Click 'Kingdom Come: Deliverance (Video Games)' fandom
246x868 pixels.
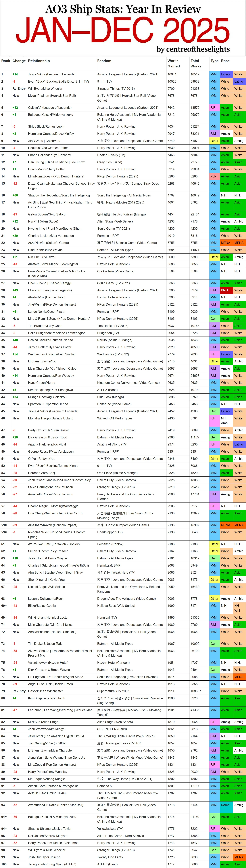coord(128,383)
